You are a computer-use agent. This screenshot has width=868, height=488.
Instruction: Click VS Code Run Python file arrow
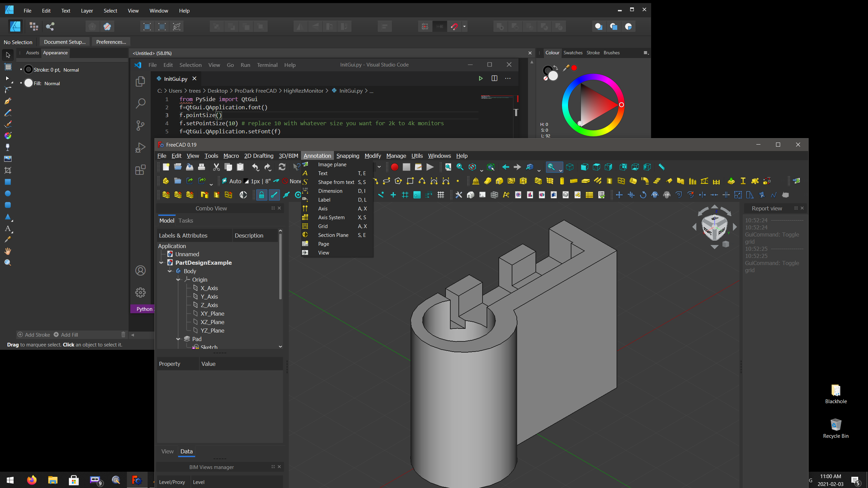480,78
